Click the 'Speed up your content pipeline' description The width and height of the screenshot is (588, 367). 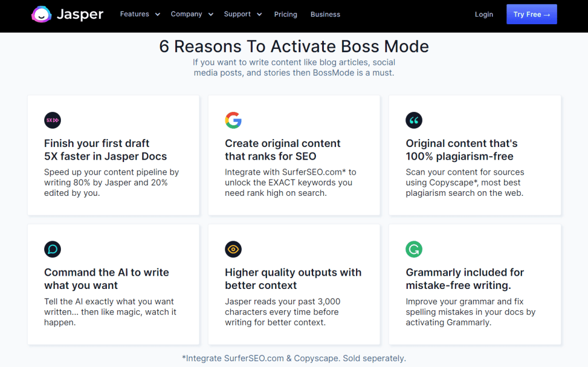click(x=111, y=183)
